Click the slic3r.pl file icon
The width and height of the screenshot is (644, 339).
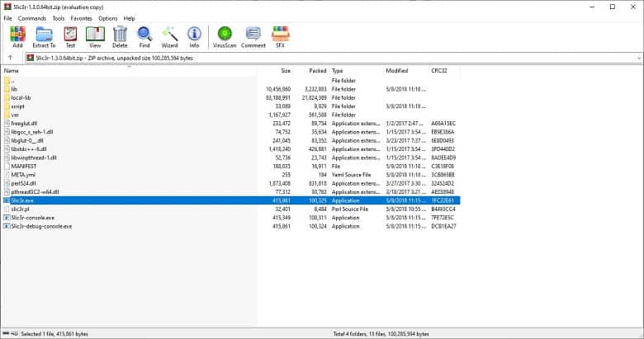[x=7, y=209]
